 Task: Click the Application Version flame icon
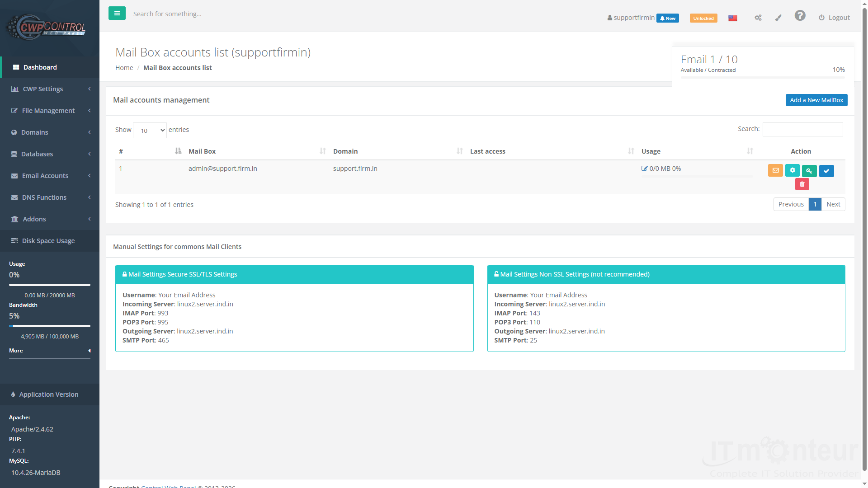tap(13, 394)
